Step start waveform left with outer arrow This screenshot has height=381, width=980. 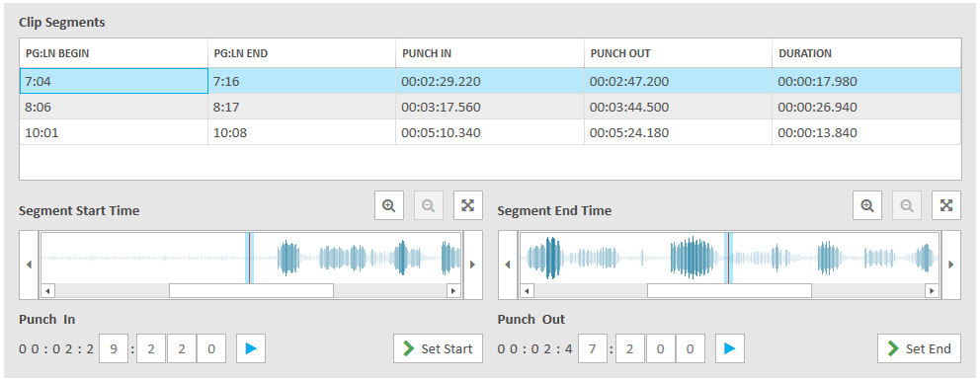(x=29, y=265)
